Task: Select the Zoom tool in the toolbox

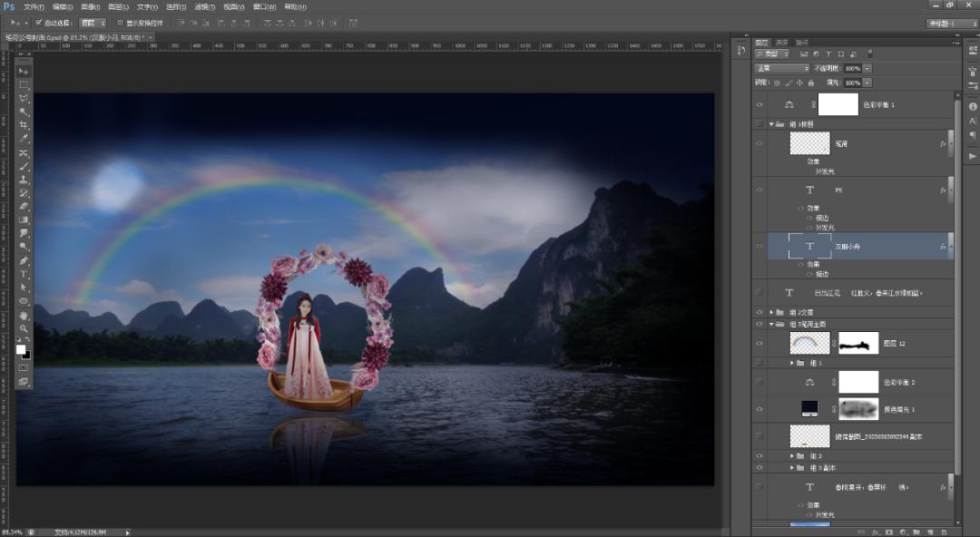Action: coord(24,328)
